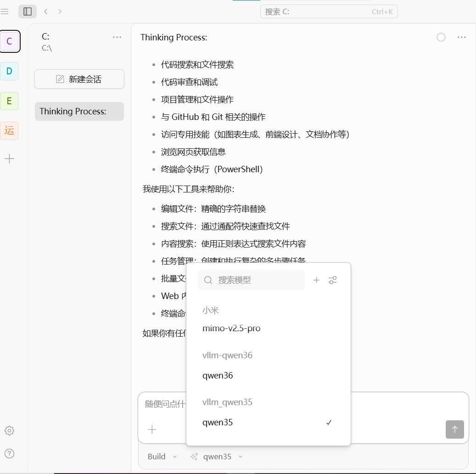This screenshot has width=476, height=474.
Task: Click the 代码审查和调试 bullet
Action: click(189, 82)
